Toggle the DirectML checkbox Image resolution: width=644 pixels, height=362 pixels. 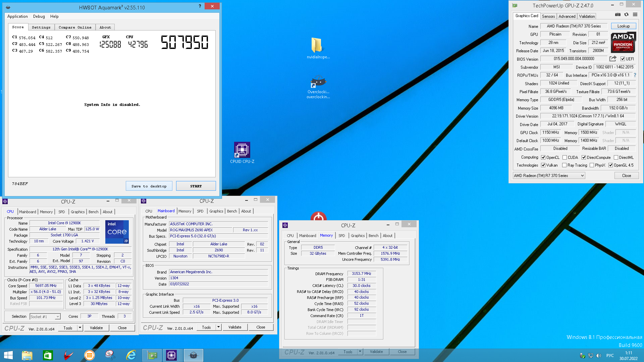pos(616,158)
